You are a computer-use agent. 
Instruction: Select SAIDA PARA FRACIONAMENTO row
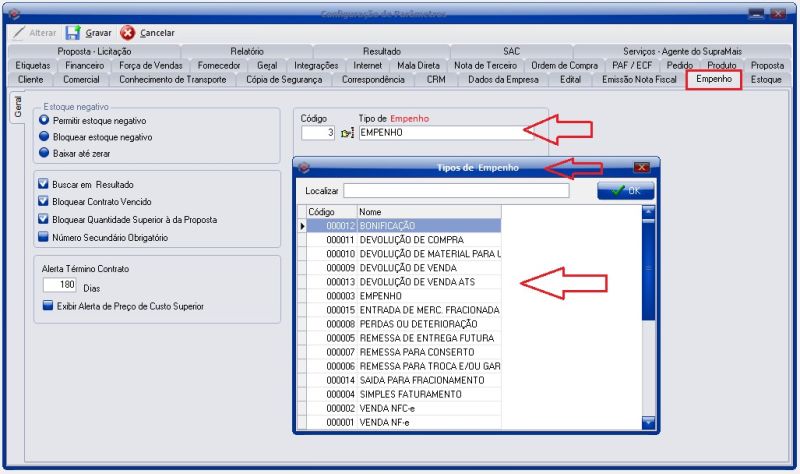click(404, 380)
